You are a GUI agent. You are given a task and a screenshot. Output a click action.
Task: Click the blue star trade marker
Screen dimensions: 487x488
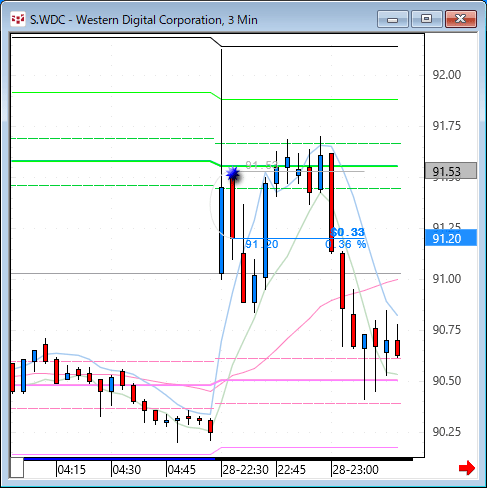pos(233,174)
